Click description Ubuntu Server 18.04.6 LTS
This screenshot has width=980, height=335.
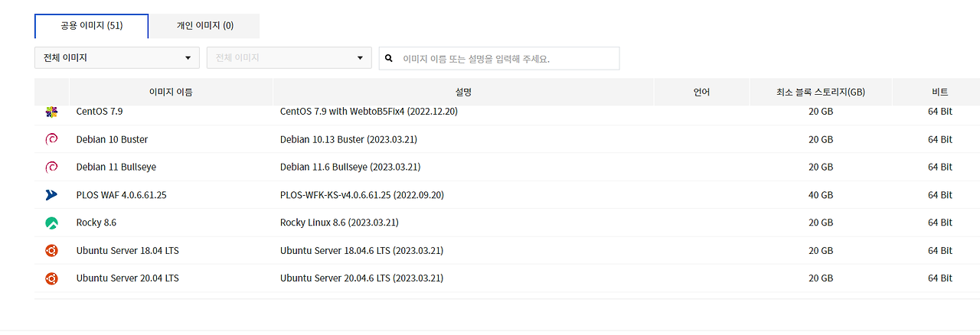[362, 250]
